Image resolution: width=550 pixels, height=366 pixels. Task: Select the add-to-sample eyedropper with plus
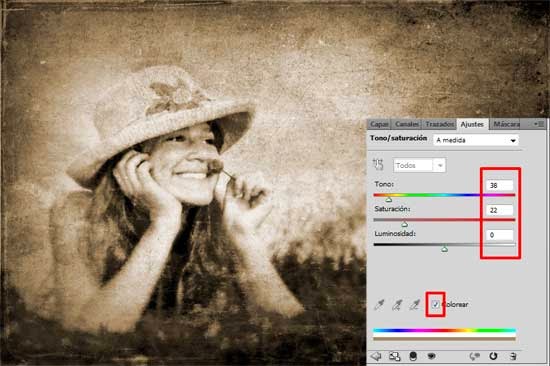[x=397, y=305]
